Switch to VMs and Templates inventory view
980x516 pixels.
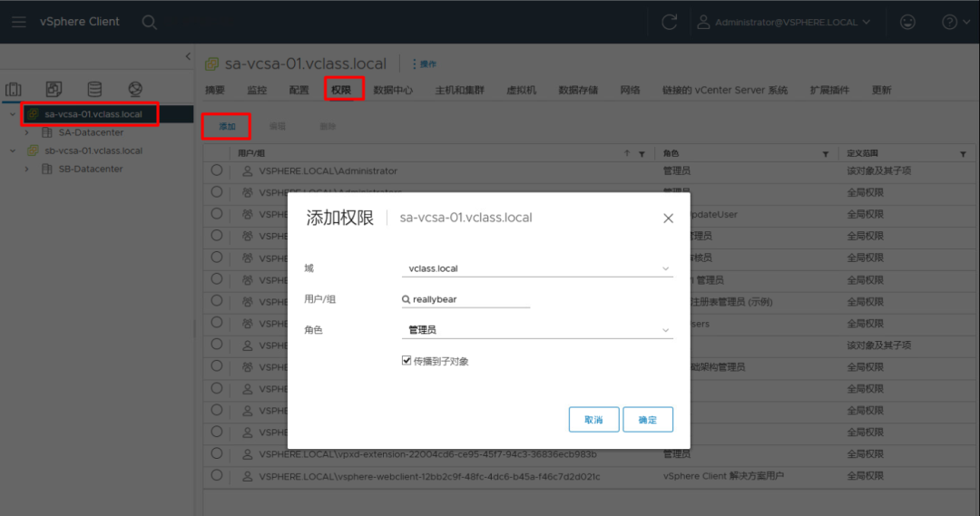(x=54, y=90)
